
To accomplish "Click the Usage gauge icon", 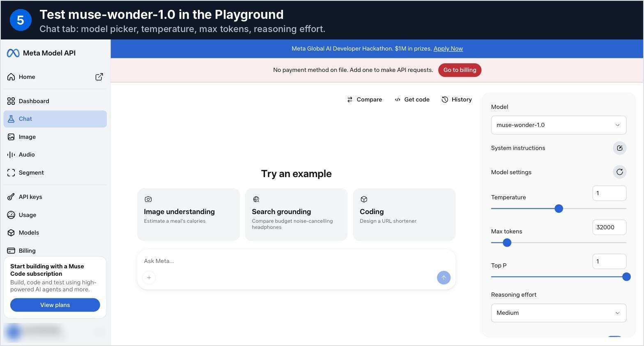I will pyautogui.click(x=11, y=215).
